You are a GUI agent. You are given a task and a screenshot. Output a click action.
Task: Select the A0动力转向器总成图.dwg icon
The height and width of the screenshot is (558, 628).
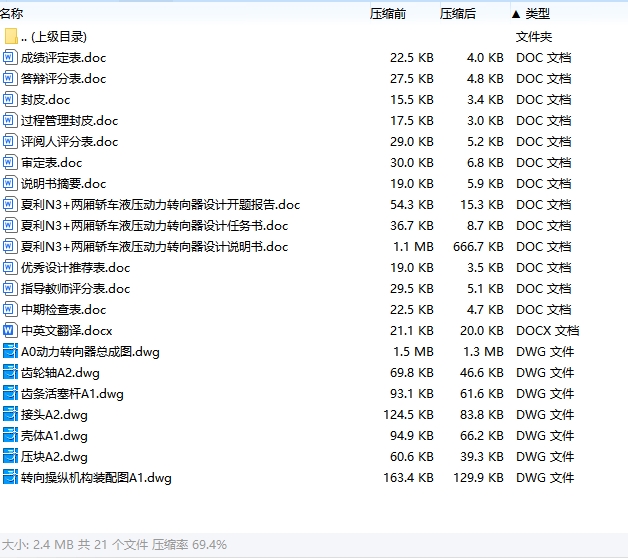(x=10, y=351)
